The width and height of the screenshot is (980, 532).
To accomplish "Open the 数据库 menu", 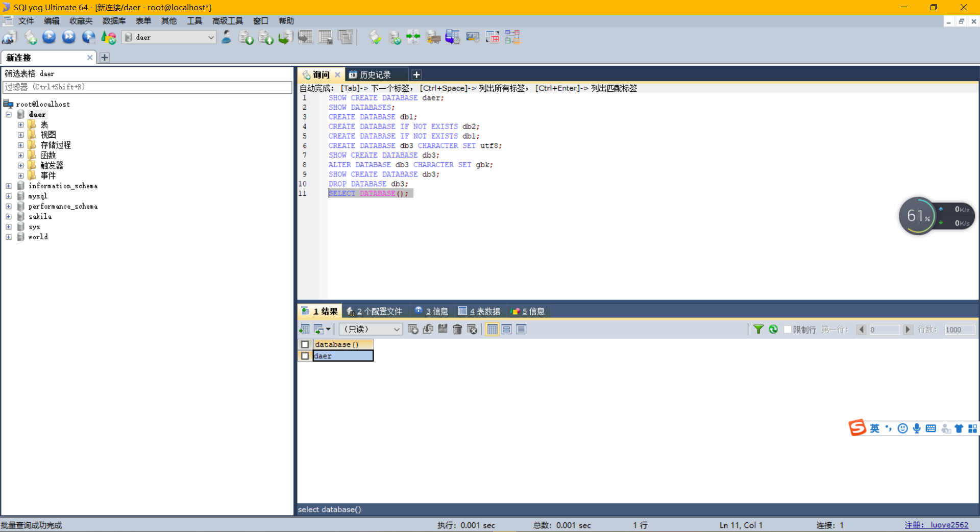I will tap(114, 21).
